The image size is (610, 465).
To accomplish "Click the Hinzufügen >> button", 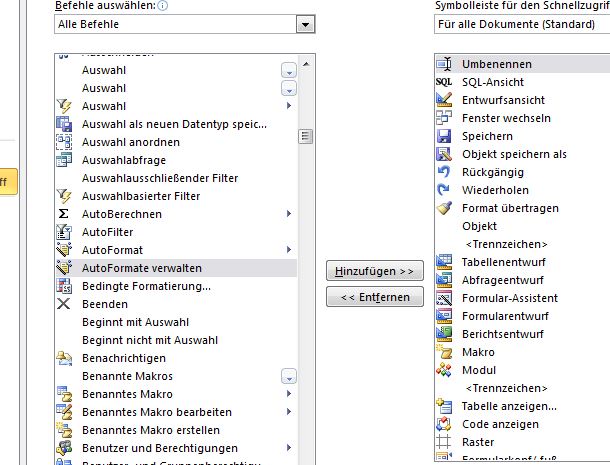I will [x=375, y=271].
